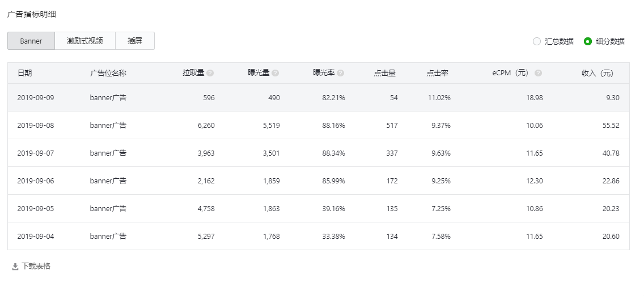This screenshot has height=296, width=644.
Task: Click the 下载表格 link
Action: pos(36,267)
